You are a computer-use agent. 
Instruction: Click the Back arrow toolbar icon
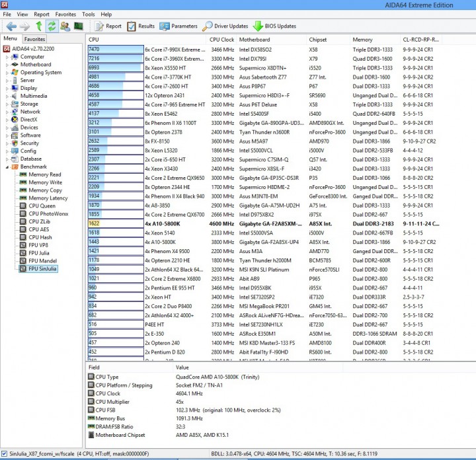coord(11,26)
